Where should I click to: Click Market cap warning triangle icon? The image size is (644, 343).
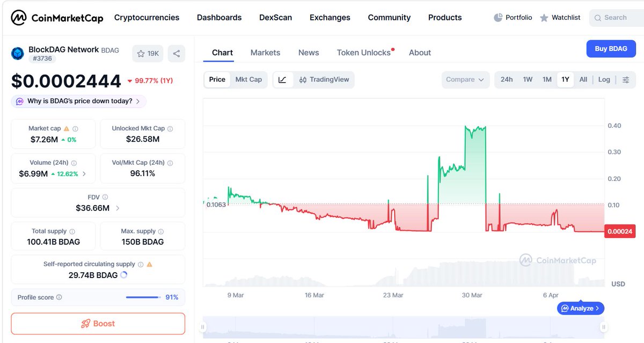pos(67,129)
